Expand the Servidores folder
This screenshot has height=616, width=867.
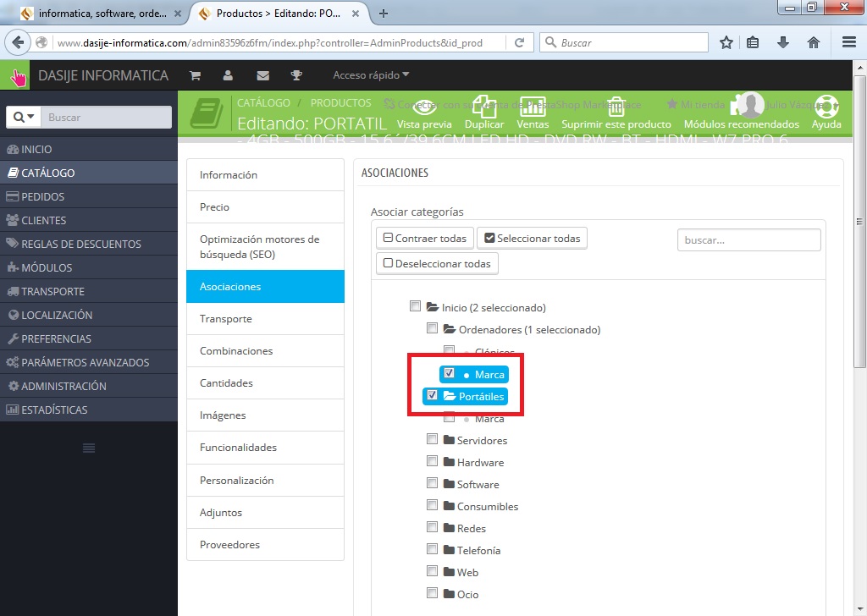click(x=449, y=440)
